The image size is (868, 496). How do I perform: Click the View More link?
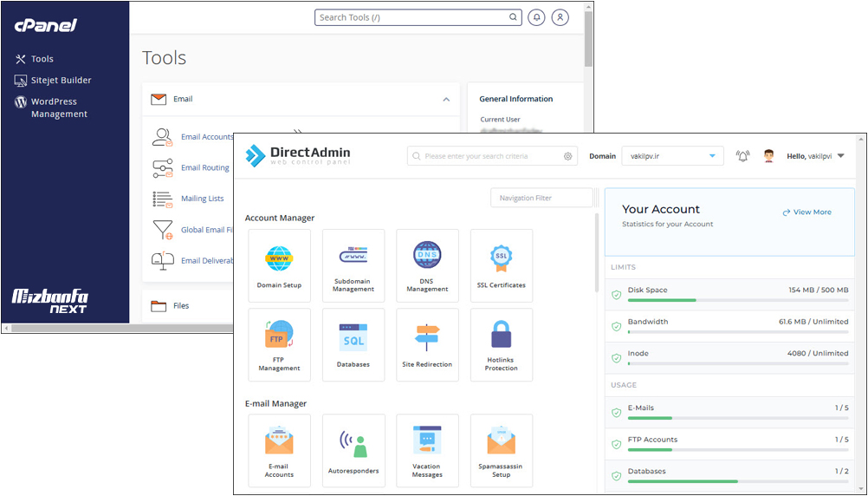806,212
